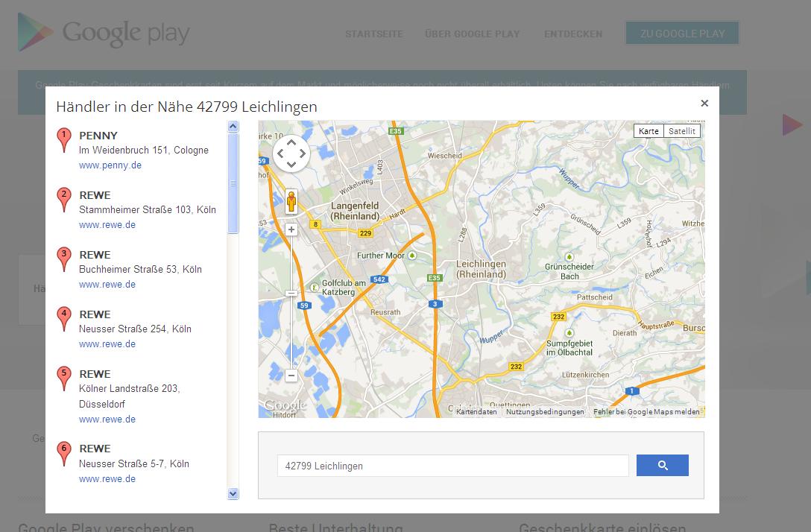Click Kartendaten label on the map

pos(476,411)
